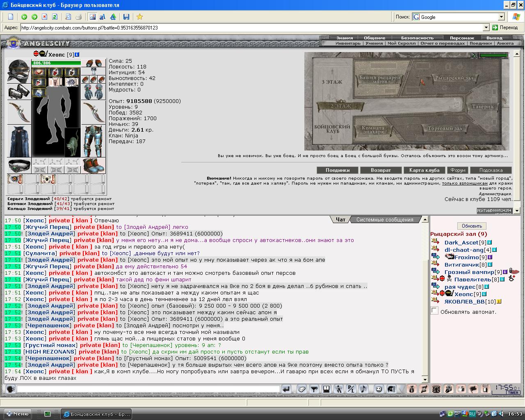
Task: Open the 'Общение' top menu
Action: pos(374,38)
